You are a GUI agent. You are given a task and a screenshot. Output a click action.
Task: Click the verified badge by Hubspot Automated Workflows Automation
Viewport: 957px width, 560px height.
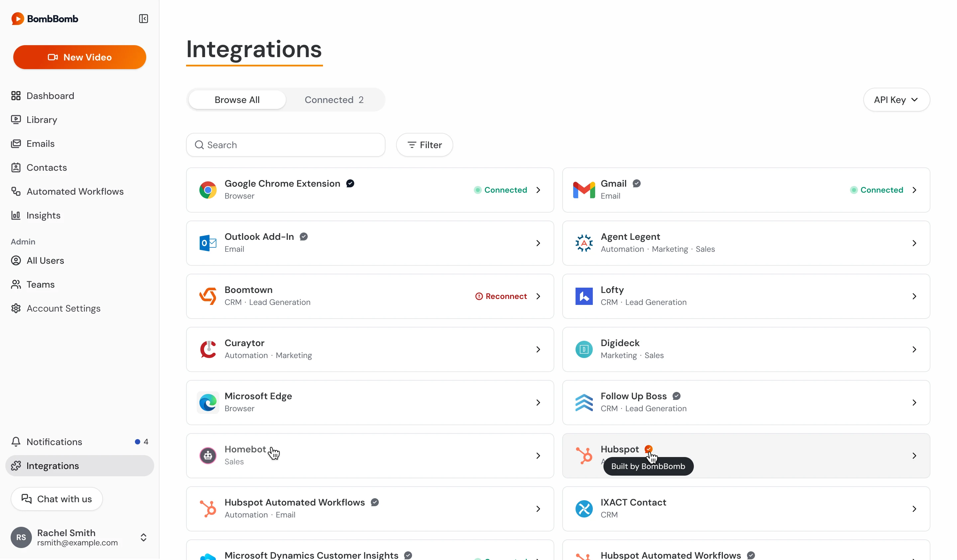(374, 502)
